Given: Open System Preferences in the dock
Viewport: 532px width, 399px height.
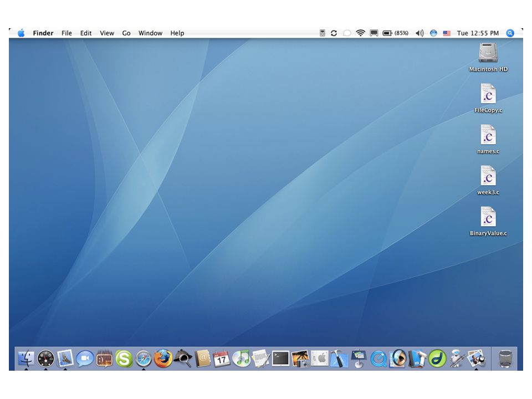Looking at the screenshot, I should coord(320,359).
